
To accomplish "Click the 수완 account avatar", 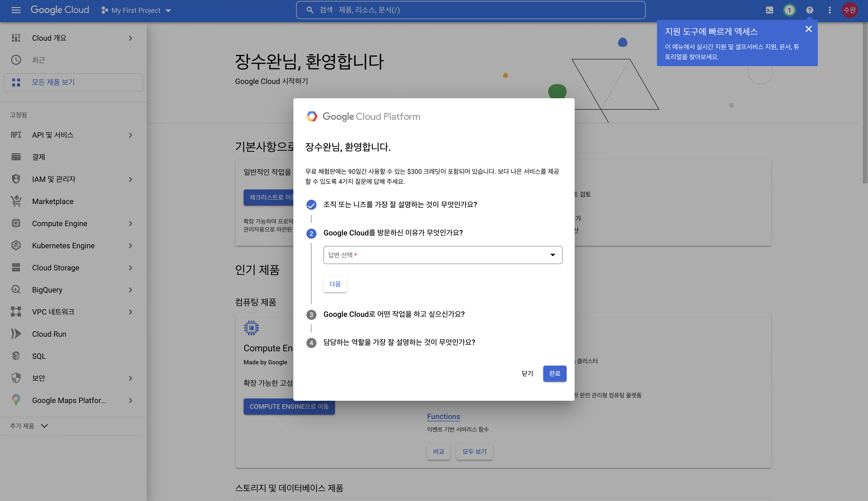I will 849,10.
